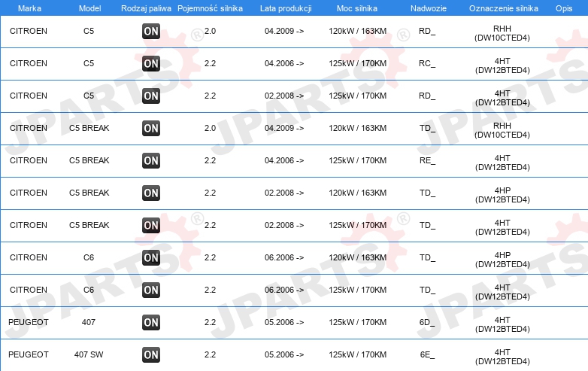This screenshot has height=371, width=588.
Task: Click the Marka column header
Action: 29,8
